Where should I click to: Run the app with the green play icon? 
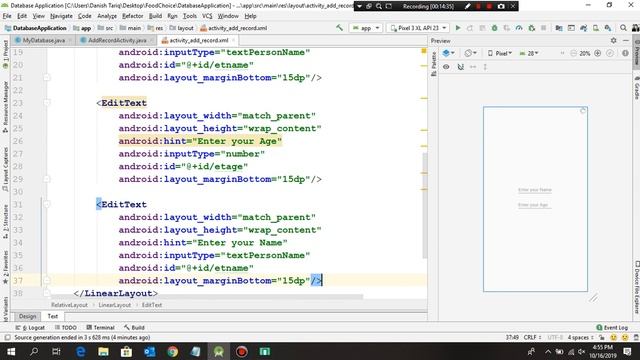point(458,28)
